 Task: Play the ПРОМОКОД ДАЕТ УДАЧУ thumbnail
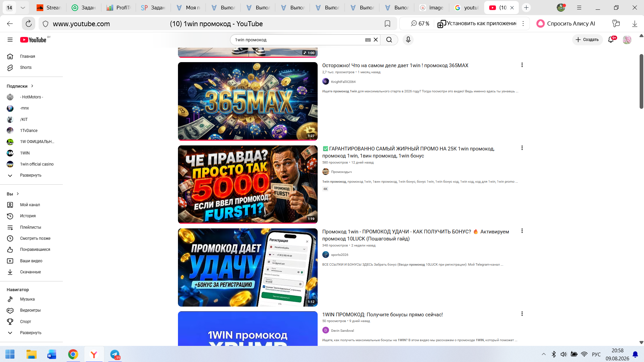(x=248, y=267)
